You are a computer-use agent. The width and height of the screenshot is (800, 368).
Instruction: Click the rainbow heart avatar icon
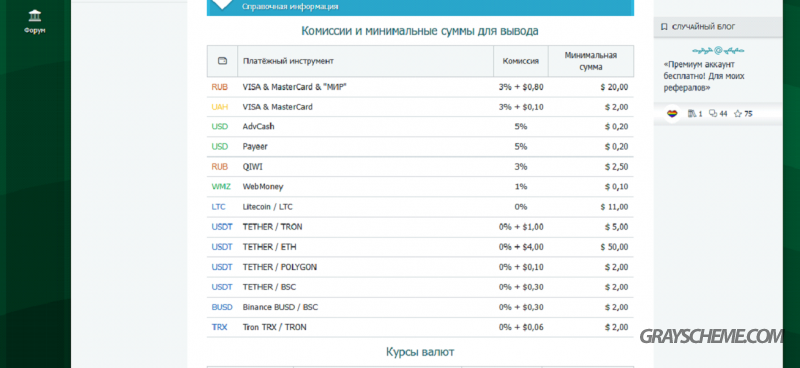tap(672, 113)
